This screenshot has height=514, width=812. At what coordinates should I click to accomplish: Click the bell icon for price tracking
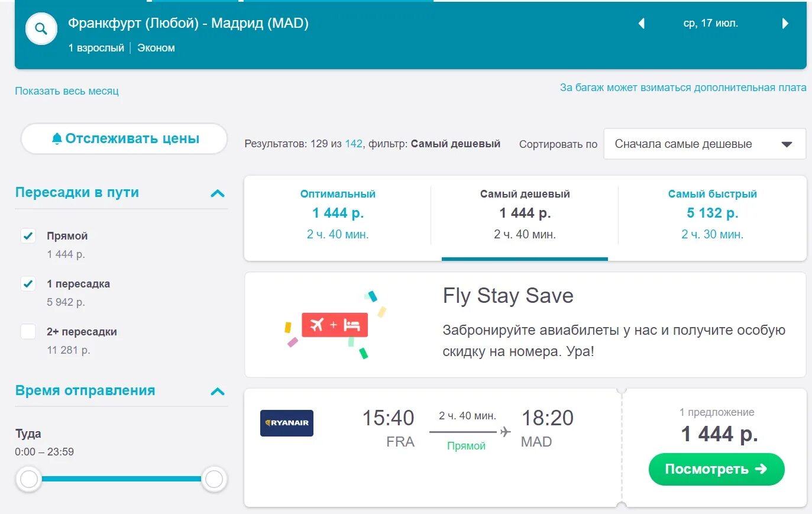tap(57, 138)
